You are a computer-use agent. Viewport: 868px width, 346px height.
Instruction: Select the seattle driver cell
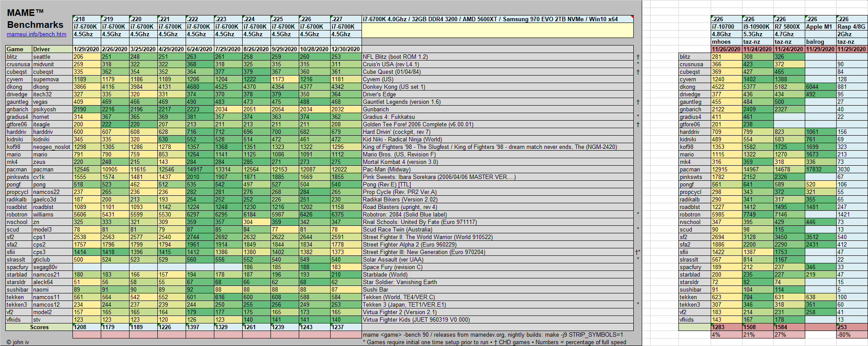tap(52, 57)
